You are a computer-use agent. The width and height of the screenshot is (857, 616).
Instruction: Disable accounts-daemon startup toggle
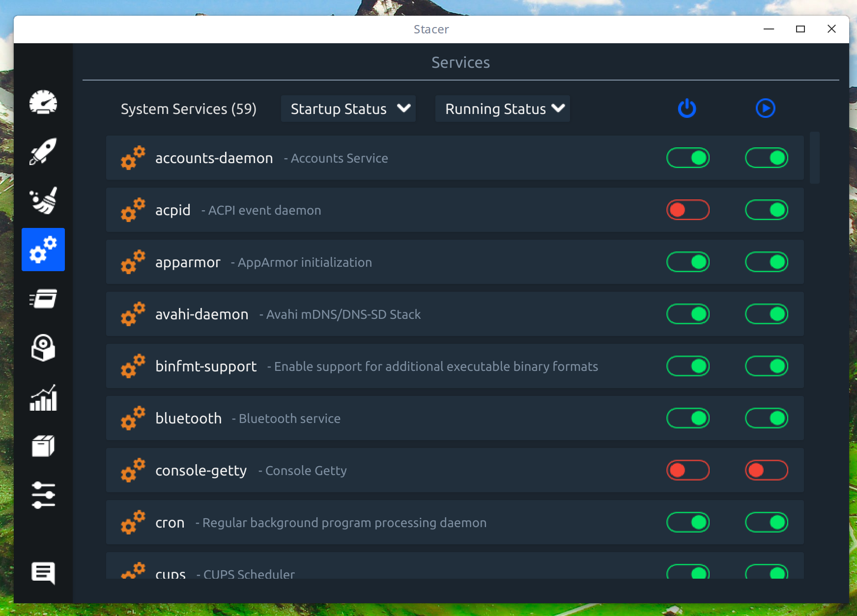[x=688, y=158]
